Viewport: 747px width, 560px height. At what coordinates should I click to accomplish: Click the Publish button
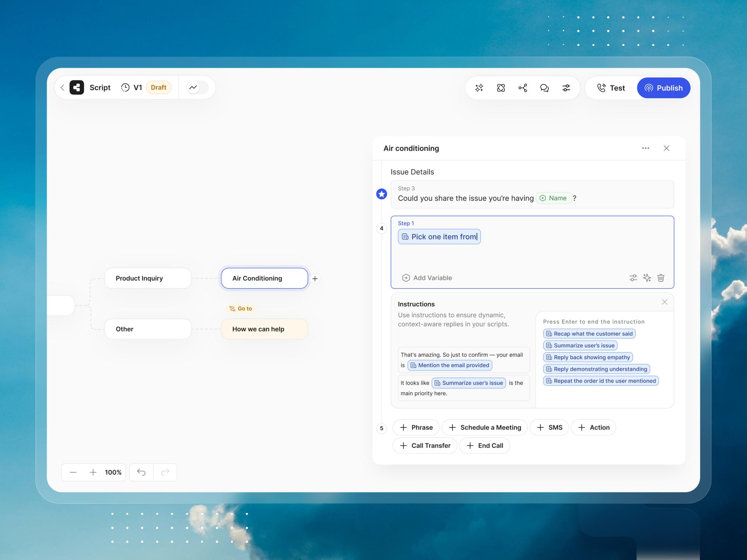(x=663, y=88)
